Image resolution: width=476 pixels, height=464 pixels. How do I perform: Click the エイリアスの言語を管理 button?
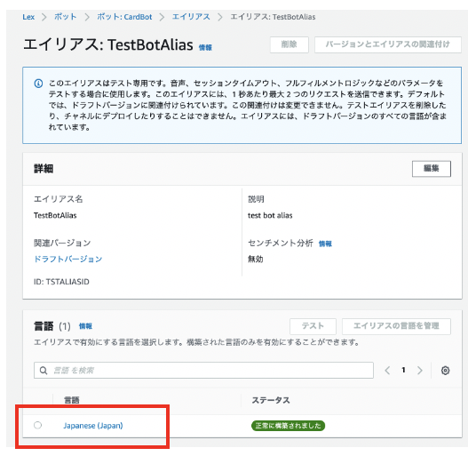point(396,326)
